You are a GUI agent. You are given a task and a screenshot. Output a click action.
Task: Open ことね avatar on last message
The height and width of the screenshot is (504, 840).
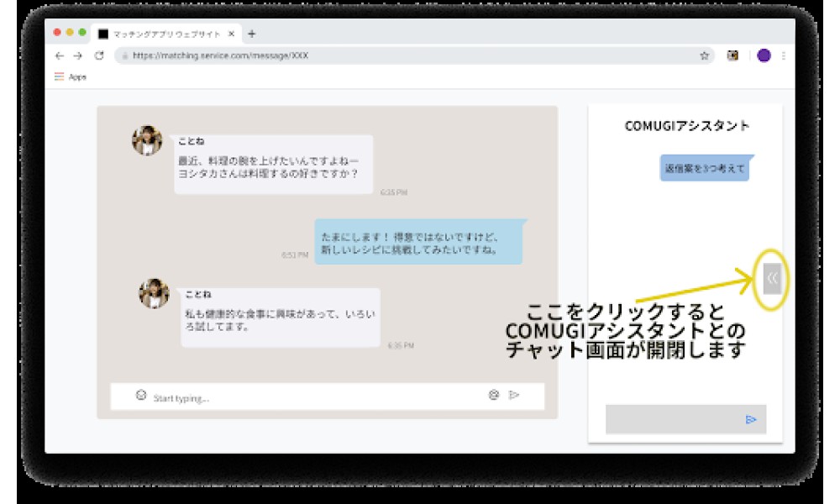click(x=155, y=293)
